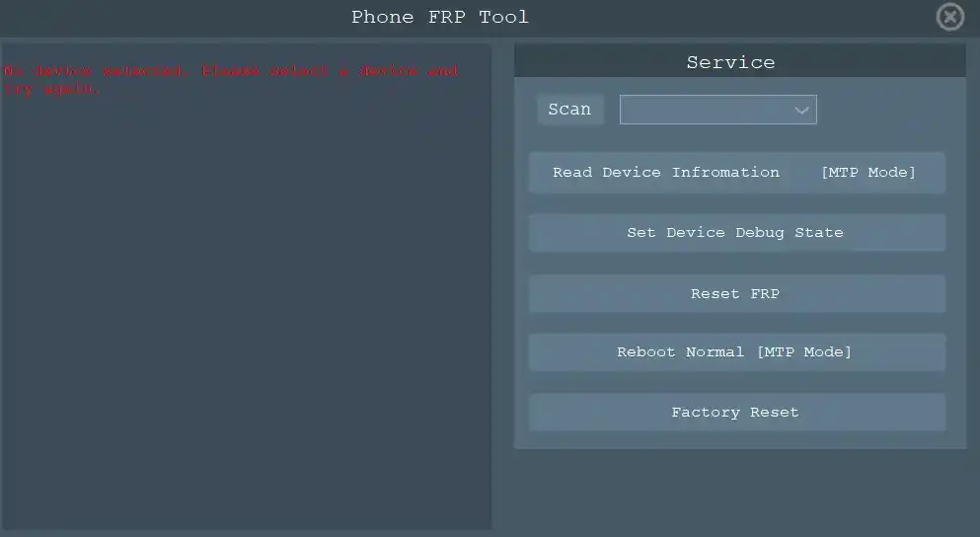Image resolution: width=980 pixels, height=537 pixels.
Task: Select Set Device Debug State
Action: pos(736,233)
